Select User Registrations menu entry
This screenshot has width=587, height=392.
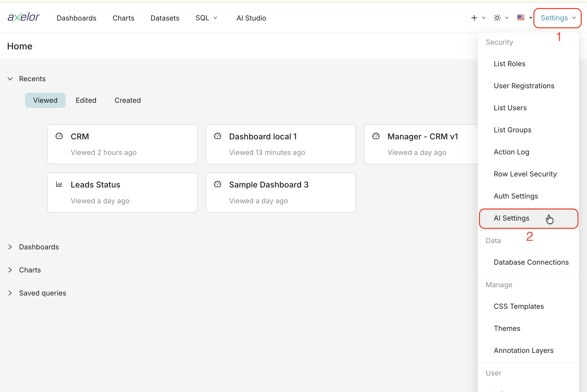pos(528,86)
